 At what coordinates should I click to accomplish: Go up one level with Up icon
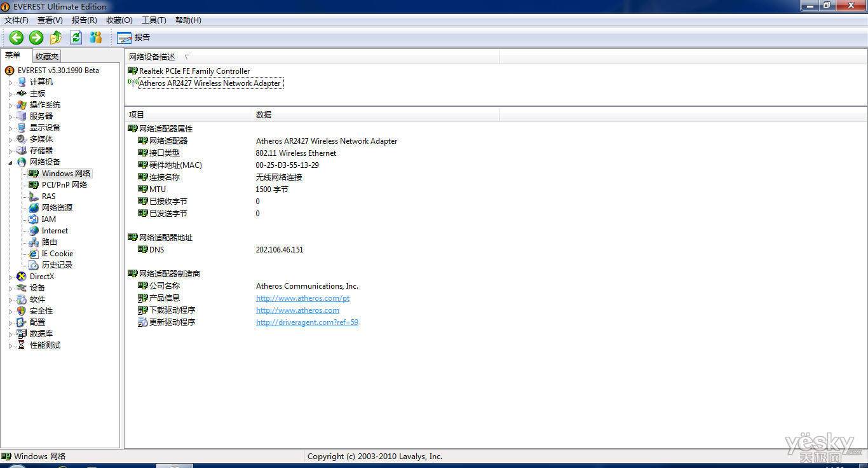tap(56, 38)
